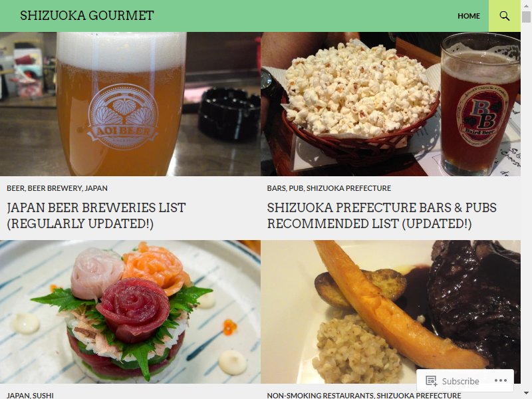532x399 pixels.
Task: Click the vertical scrollbar up arrow
Action: [526, 5]
